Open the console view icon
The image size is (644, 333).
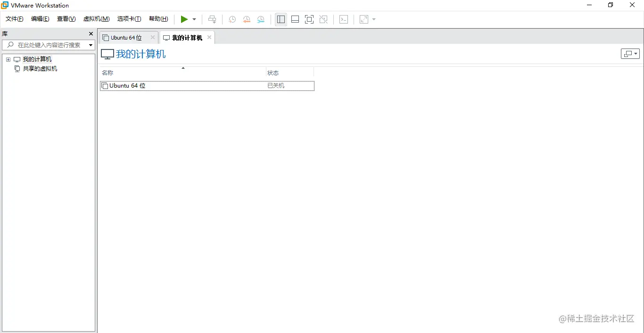tap(344, 19)
